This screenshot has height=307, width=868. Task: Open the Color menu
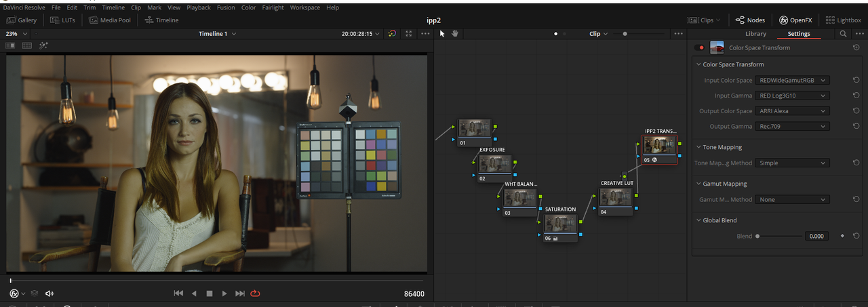pos(248,7)
